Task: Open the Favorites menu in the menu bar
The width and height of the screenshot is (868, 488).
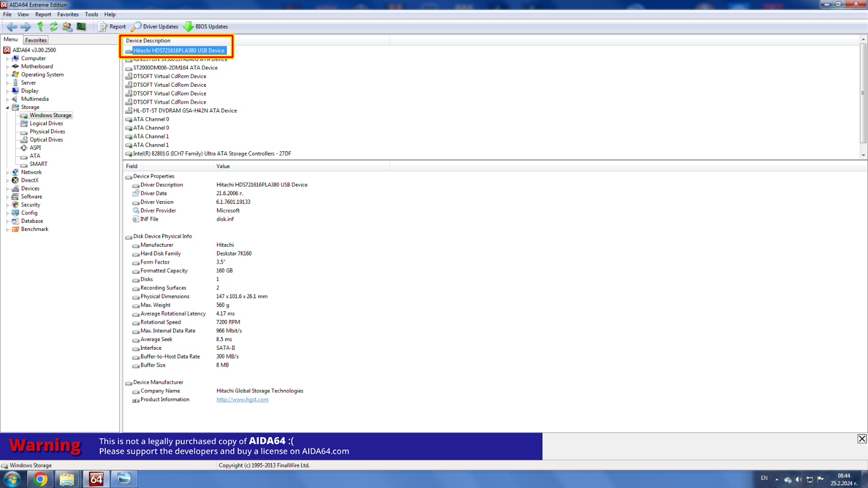Action: tap(68, 15)
